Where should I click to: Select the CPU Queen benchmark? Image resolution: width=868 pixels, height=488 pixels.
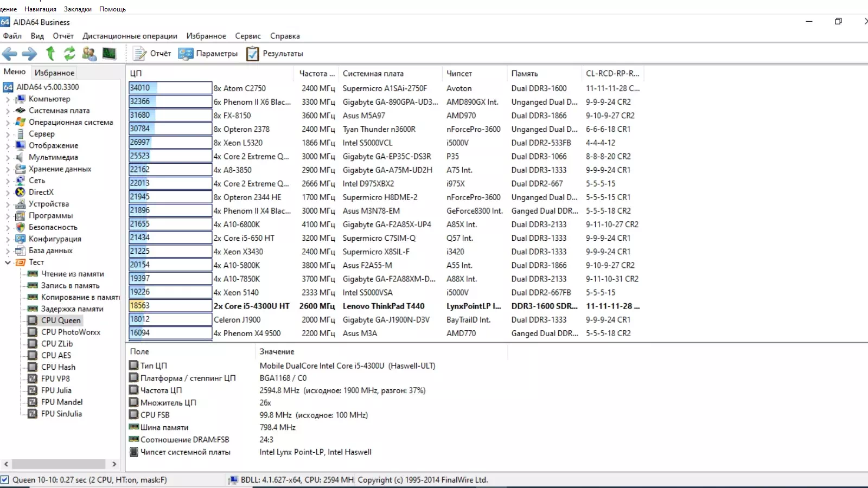point(60,320)
